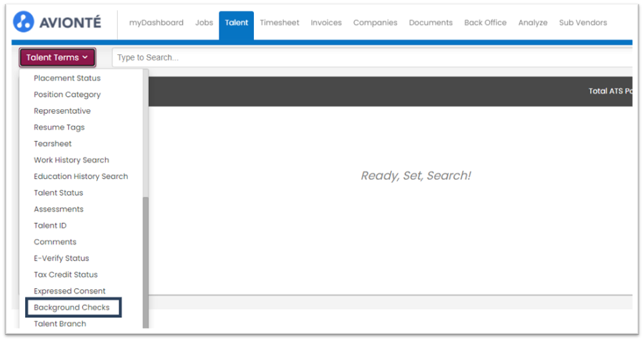This screenshot has width=644, height=341.
Task: Choose E-Verify Status from dropdown
Action: (61, 258)
